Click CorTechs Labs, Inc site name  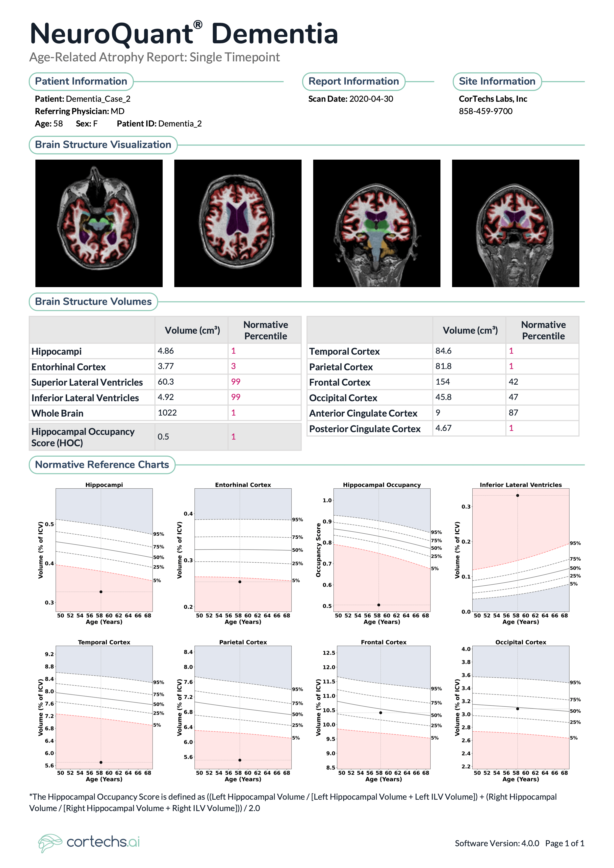[x=493, y=99]
